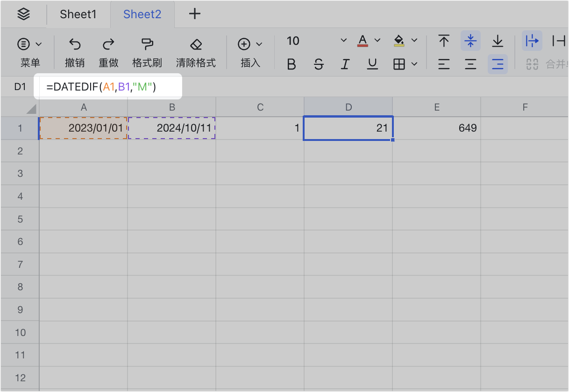Switch to the Sheet1 tab

click(x=78, y=14)
